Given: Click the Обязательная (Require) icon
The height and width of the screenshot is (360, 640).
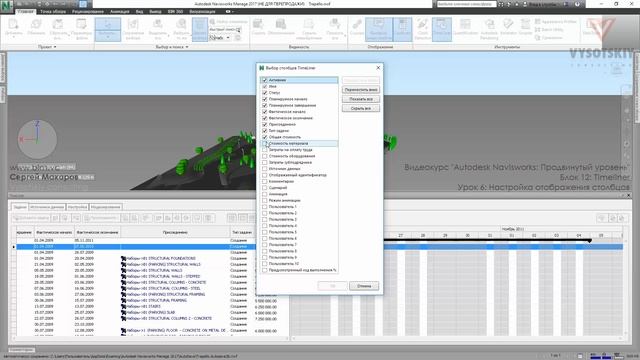Looking at the screenshot, I should [281, 27].
